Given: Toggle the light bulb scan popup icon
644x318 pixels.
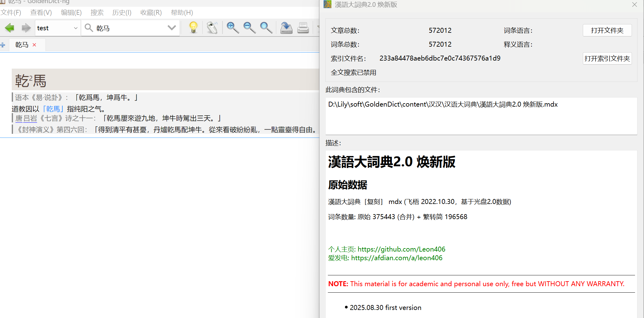Looking at the screenshot, I should pyautogui.click(x=193, y=28).
